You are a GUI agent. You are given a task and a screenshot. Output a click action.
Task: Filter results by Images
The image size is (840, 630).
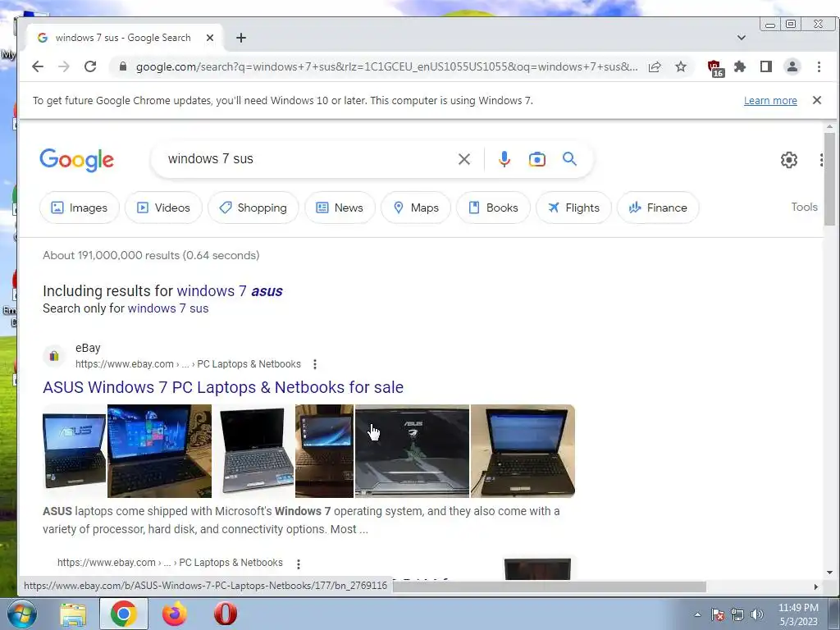pos(80,208)
